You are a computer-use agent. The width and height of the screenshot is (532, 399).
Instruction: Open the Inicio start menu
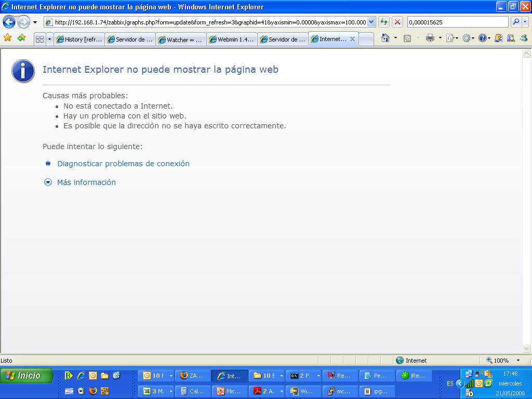click(x=26, y=376)
